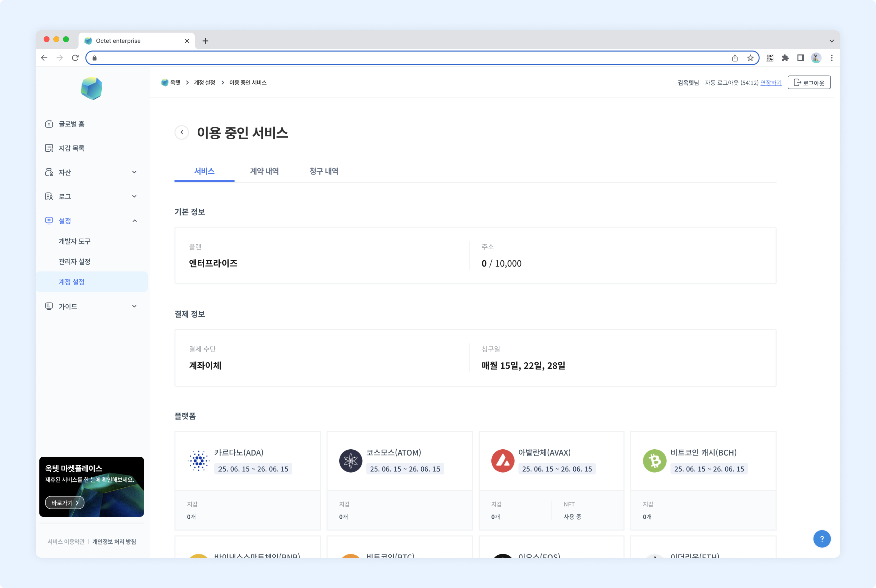The height and width of the screenshot is (588, 876).
Task: Click the AVAX NFT 사용 중 status
Action: tap(572, 517)
